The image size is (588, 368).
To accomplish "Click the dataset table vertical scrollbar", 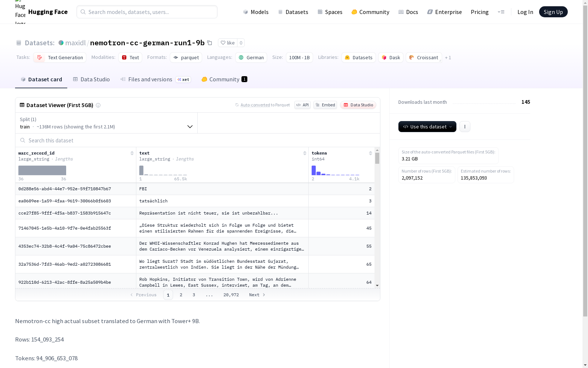I will click(377, 158).
